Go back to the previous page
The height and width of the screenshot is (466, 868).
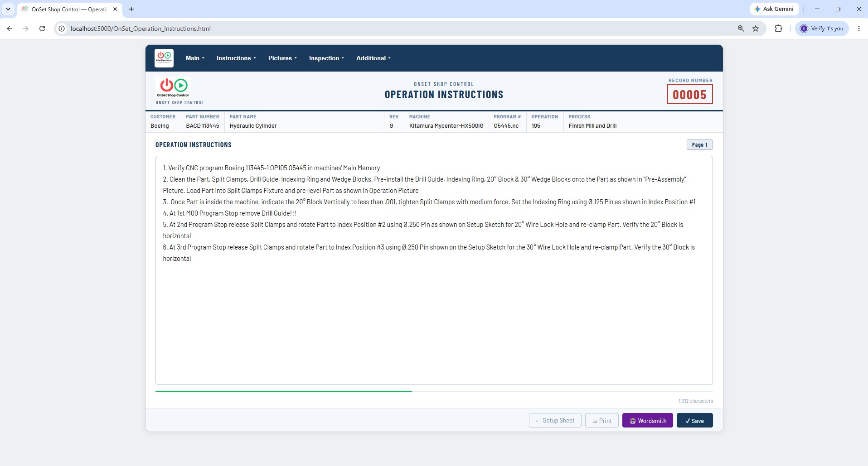click(x=10, y=29)
